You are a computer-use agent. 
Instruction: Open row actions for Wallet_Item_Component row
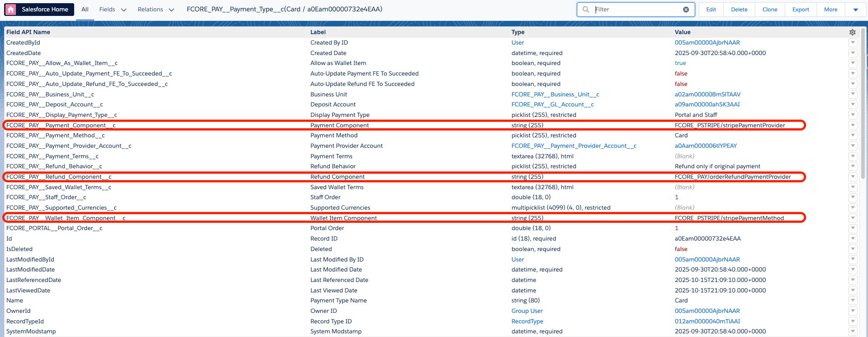[x=853, y=218]
